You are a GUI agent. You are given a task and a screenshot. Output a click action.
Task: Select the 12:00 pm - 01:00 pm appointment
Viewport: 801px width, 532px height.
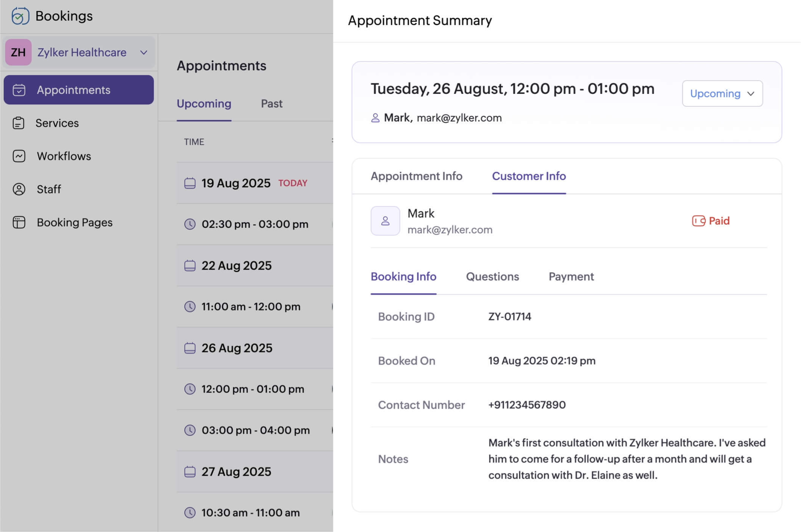coord(253,389)
